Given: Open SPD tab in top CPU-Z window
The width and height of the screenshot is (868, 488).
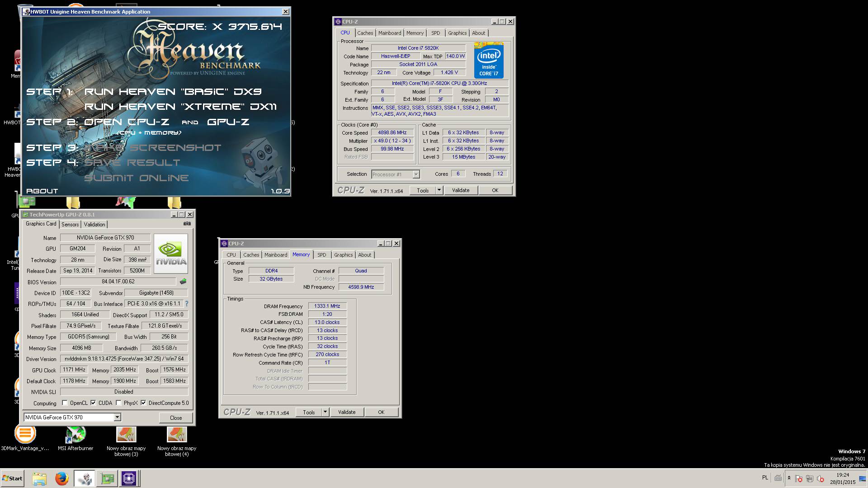Looking at the screenshot, I should pyautogui.click(x=435, y=33).
